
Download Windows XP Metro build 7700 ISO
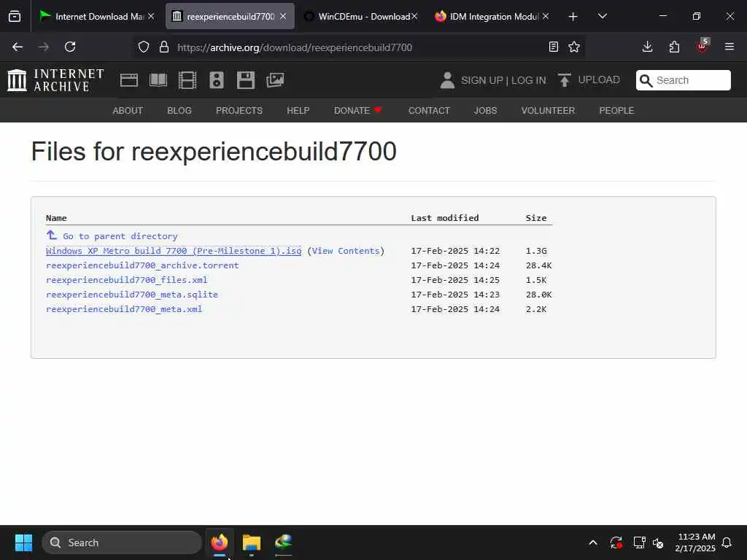pyautogui.click(x=174, y=251)
